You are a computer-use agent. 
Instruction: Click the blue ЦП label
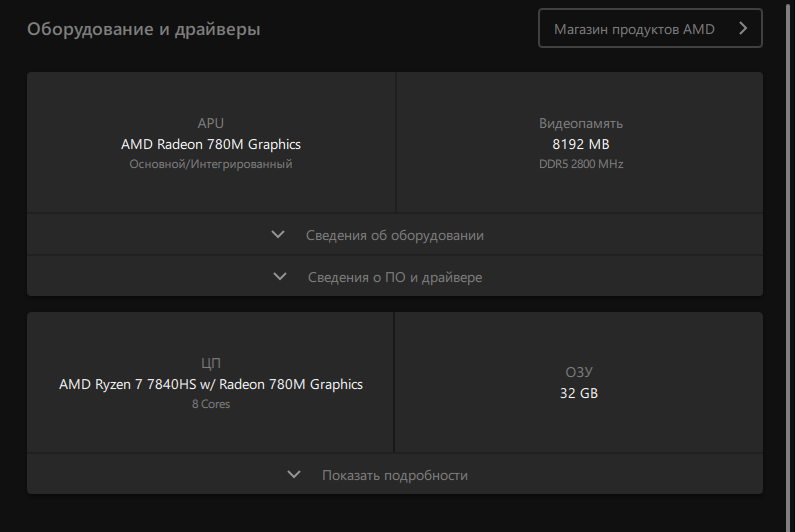click(211, 364)
